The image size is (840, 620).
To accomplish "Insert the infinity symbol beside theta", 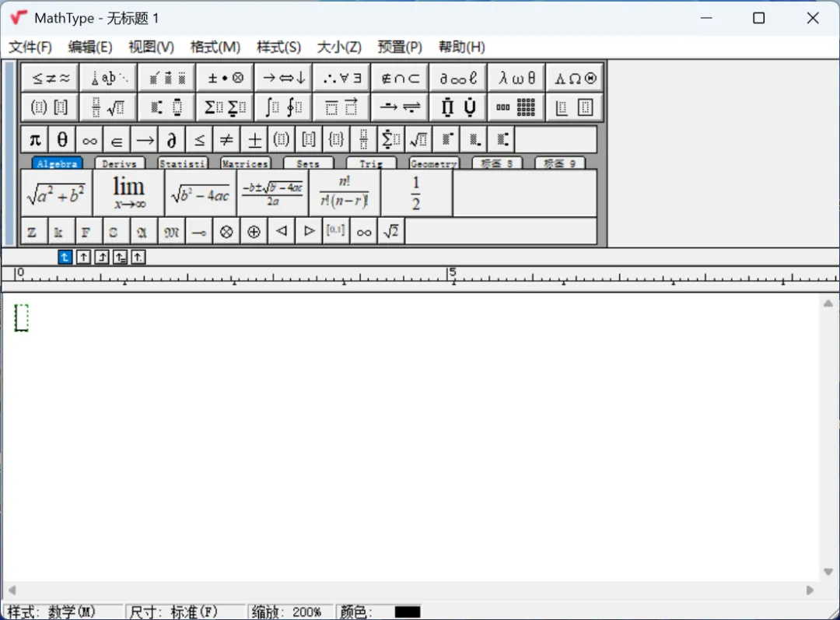I will (x=89, y=140).
